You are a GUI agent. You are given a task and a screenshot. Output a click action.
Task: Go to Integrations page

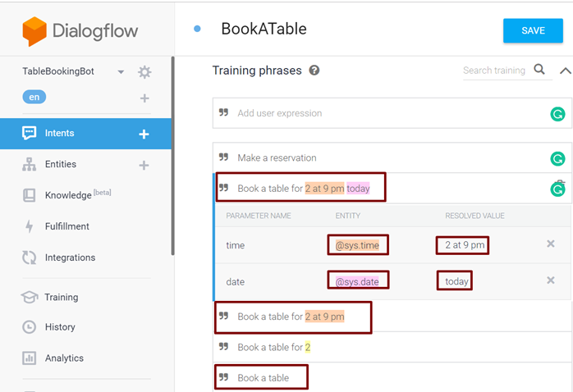[x=70, y=258]
